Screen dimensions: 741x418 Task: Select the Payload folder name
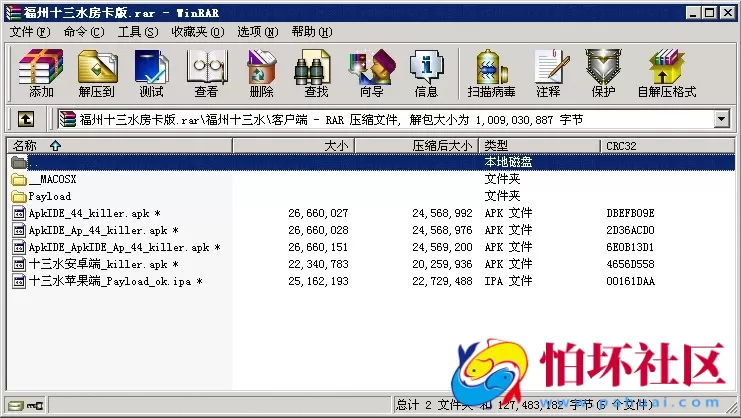[50, 196]
